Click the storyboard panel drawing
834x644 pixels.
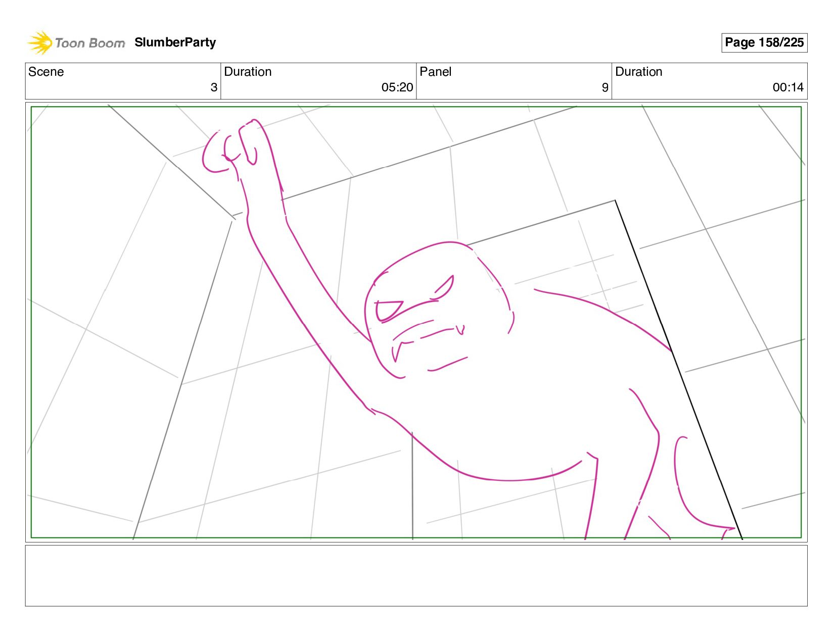tap(416, 322)
